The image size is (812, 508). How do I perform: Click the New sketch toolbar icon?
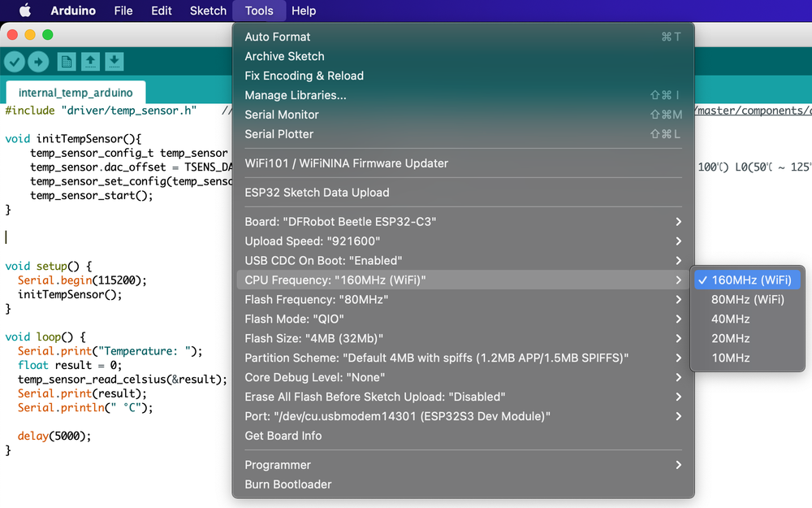[x=66, y=62]
